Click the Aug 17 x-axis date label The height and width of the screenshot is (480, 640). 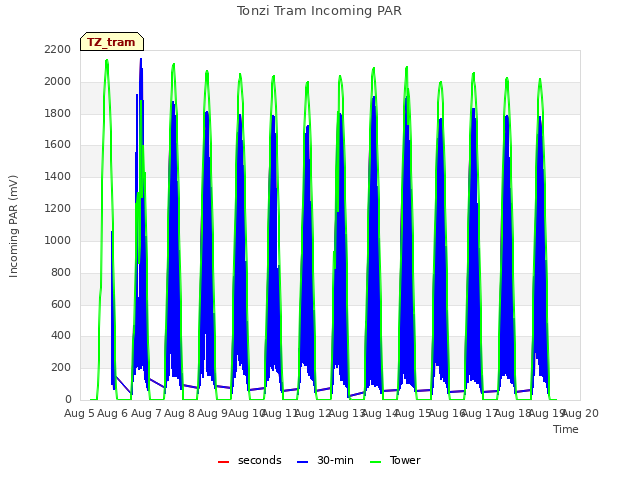click(x=480, y=413)
